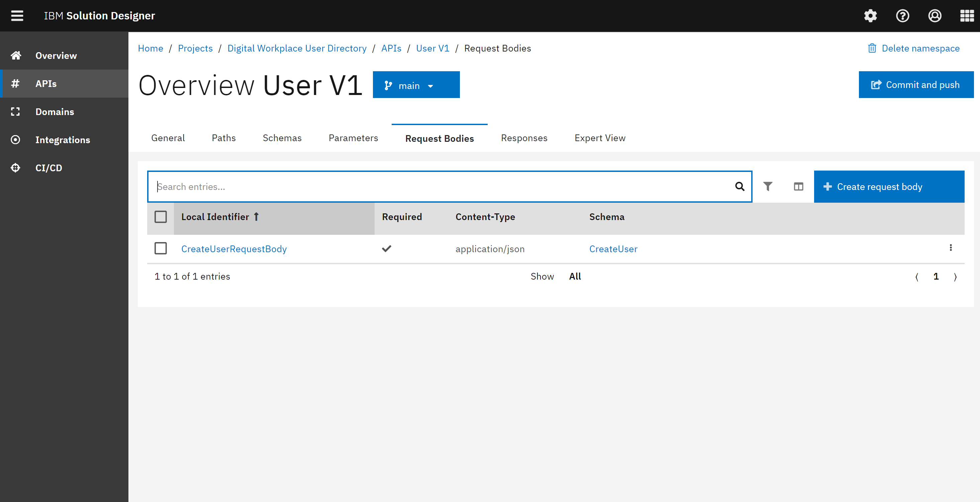Go to the next results page
Image resolution: width=980 pixels, height=502 pixels.
[955, 277]
